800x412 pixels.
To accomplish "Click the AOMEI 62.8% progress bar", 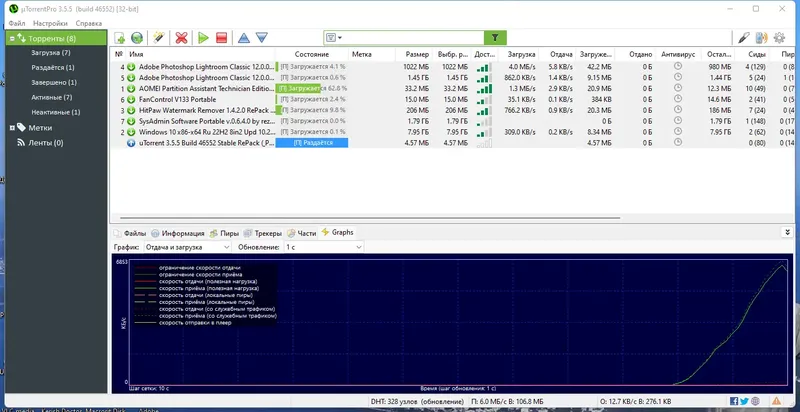I will 312,89.
